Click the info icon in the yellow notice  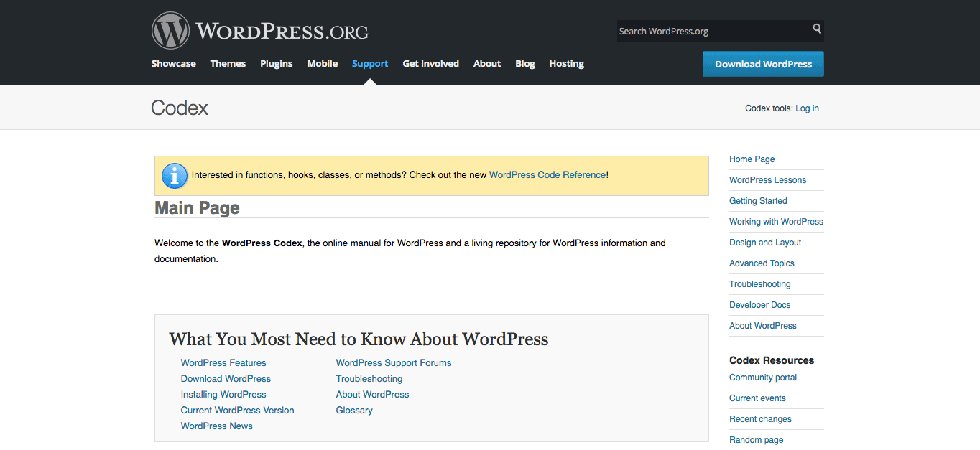pyautogui.click(x=174, y=175)
